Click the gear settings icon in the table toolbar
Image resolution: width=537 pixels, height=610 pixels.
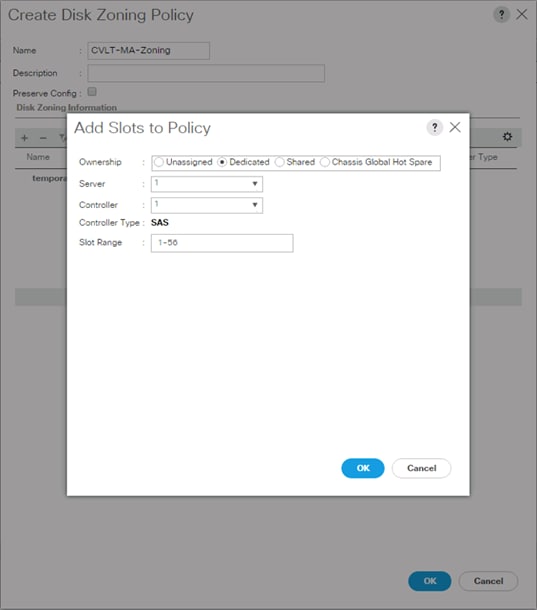(507, 137)
